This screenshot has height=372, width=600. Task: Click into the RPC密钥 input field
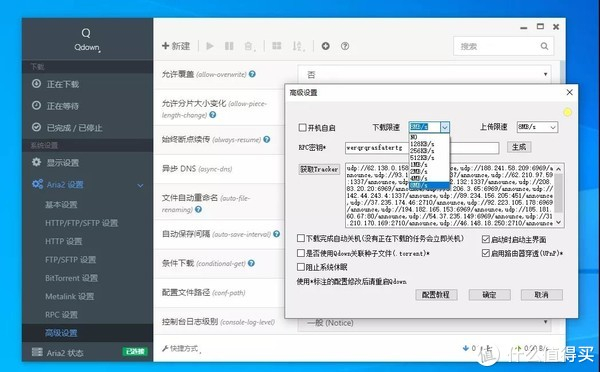tap(422, 148)
